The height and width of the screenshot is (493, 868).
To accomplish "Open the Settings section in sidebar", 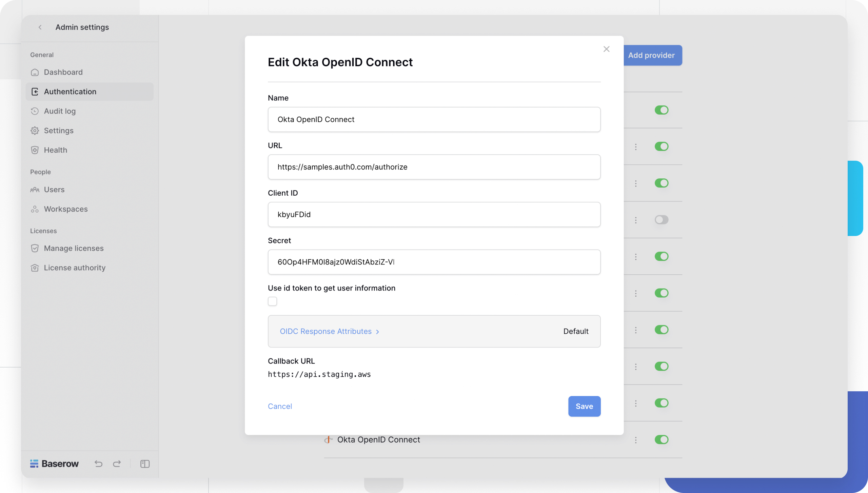I will click(58, 131).
